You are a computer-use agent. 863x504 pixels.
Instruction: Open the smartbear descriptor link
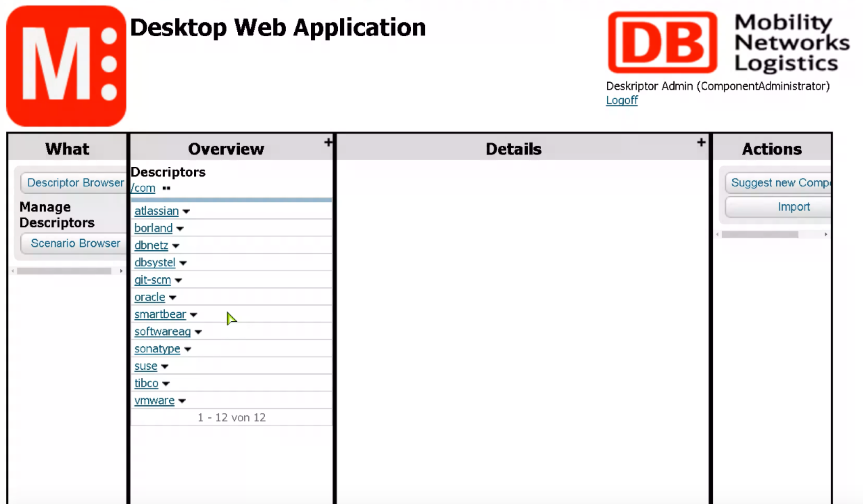point(160,314)
